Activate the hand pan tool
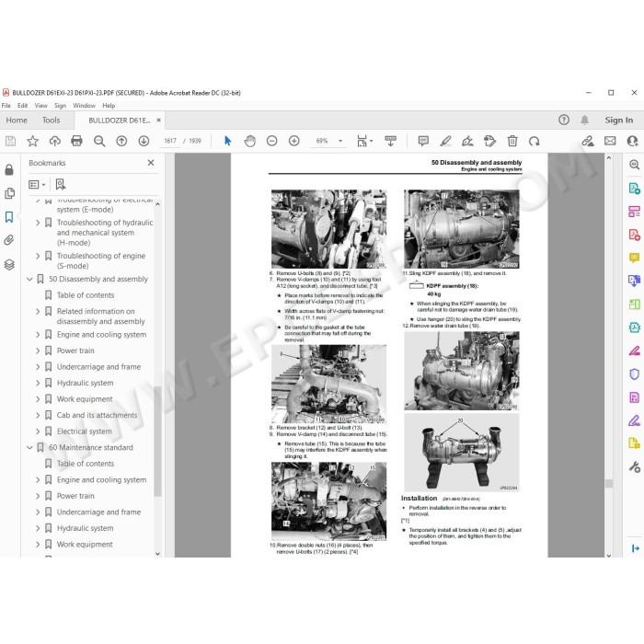 click(249, 141)
